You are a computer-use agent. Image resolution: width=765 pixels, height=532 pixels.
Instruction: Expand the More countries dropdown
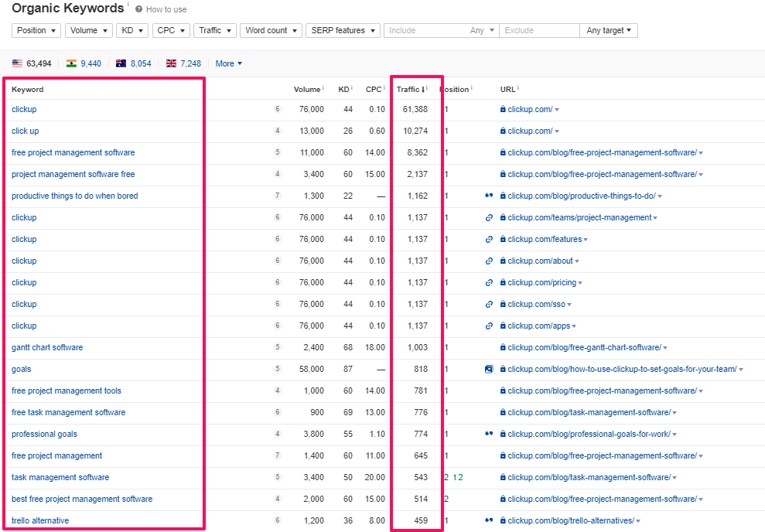click(228, 63)
